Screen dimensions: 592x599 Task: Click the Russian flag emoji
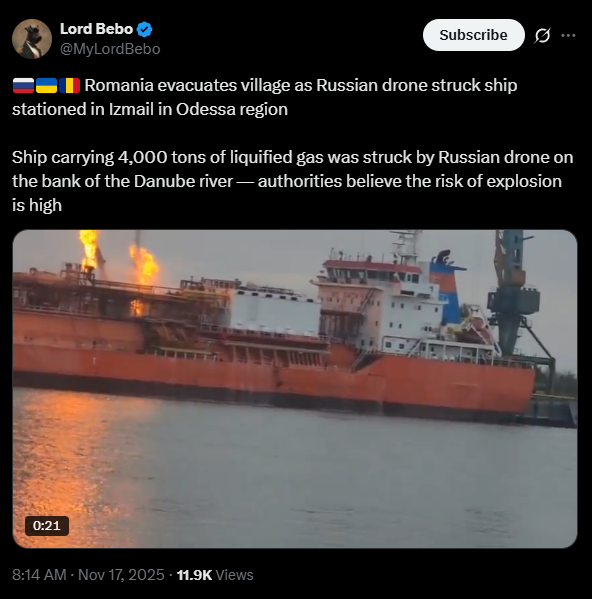tap(23, 86)
